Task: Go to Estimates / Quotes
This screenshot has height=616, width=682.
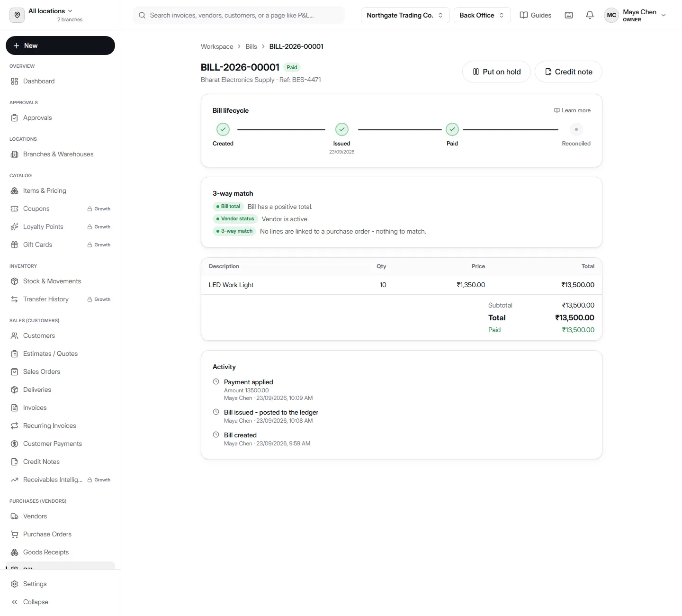Action: [61, 353]
